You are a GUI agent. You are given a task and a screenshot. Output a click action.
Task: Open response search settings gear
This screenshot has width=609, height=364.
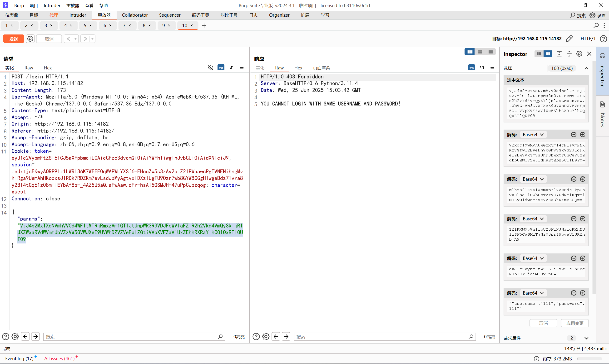pyautogui.click(x=266, y=336)
